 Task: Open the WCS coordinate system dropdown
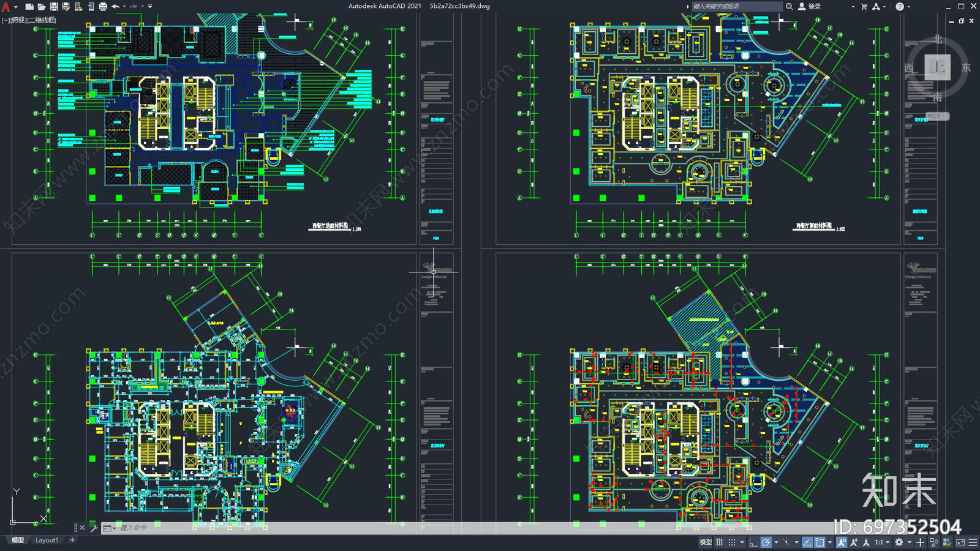pos(937,116)
